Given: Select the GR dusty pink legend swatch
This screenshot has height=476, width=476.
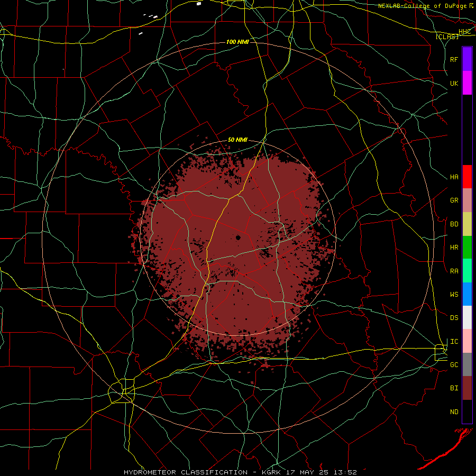Looking at the screenshot, I should click(x=467, y=200).
